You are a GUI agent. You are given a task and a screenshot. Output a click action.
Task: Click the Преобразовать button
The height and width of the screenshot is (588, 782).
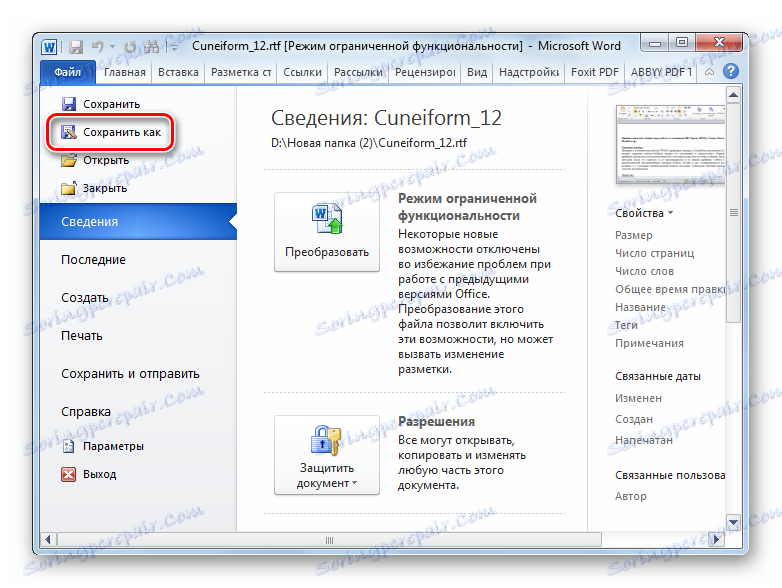[x=327, y=232]
